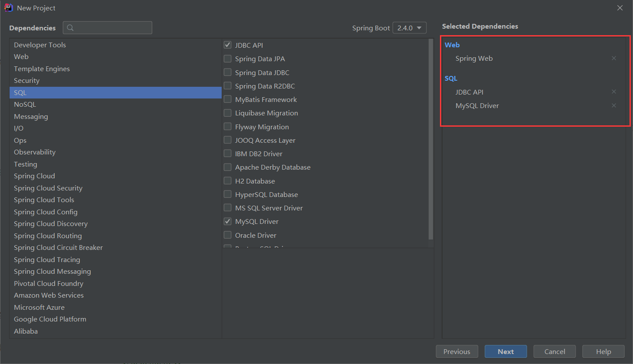Enable JOOQ Access Layer
633x364 pixels.
tap(227, 140)
